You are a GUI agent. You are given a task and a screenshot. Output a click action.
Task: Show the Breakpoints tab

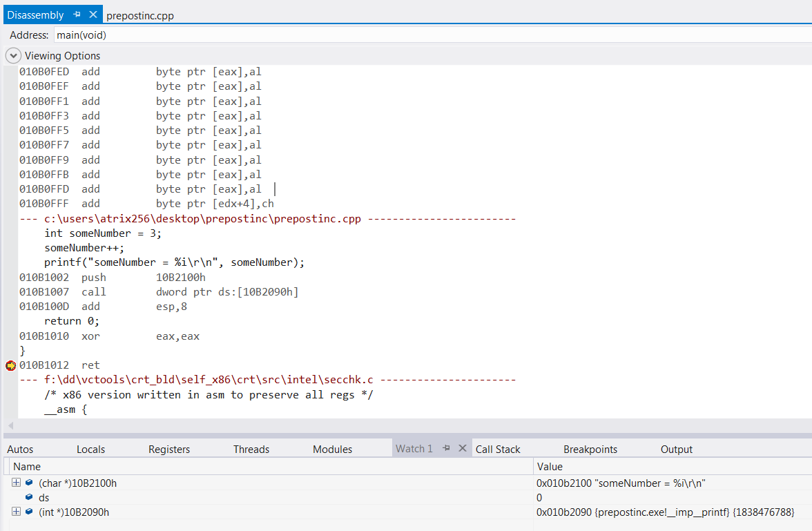pyautogui.click(x=590, y=450)
